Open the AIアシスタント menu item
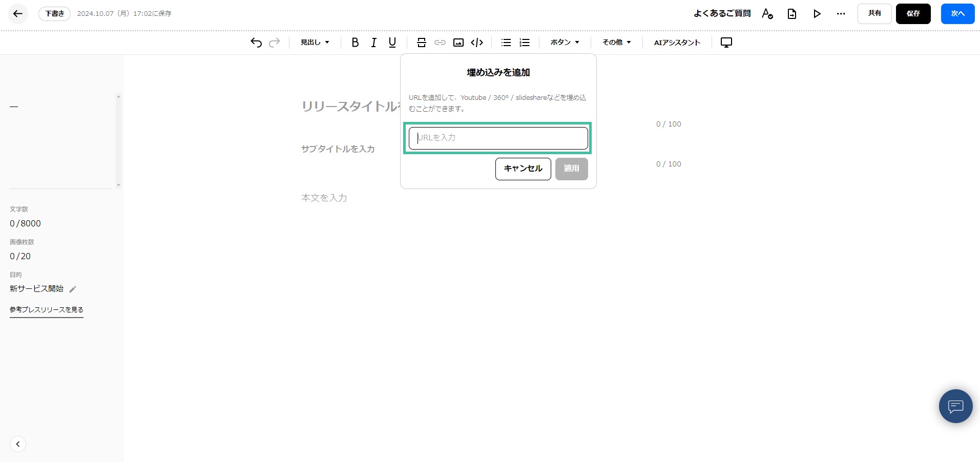The image size is (980, 462). pyautogui.click(x=677, y=43)
